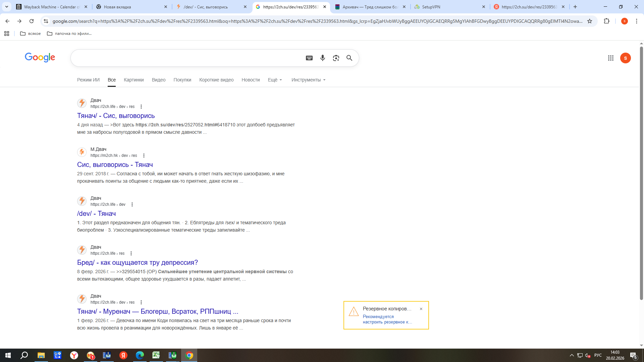Follow 'Рекомендуется настроить резервное к…' link

pos(387,319)
